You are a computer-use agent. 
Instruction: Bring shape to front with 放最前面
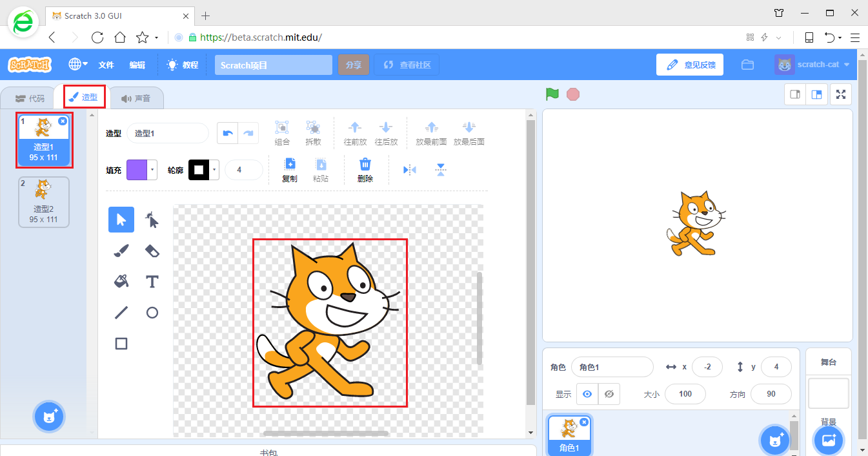click(x=432, y=133)
